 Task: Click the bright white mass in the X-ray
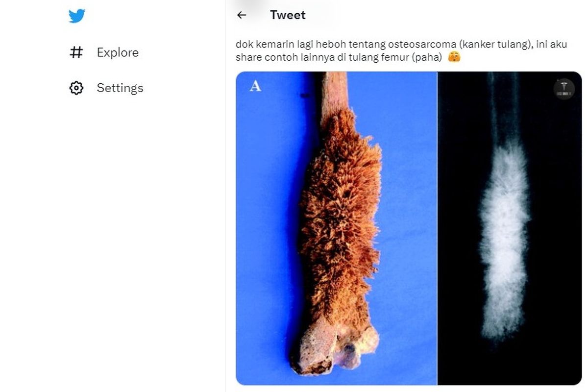coord(505,235)
